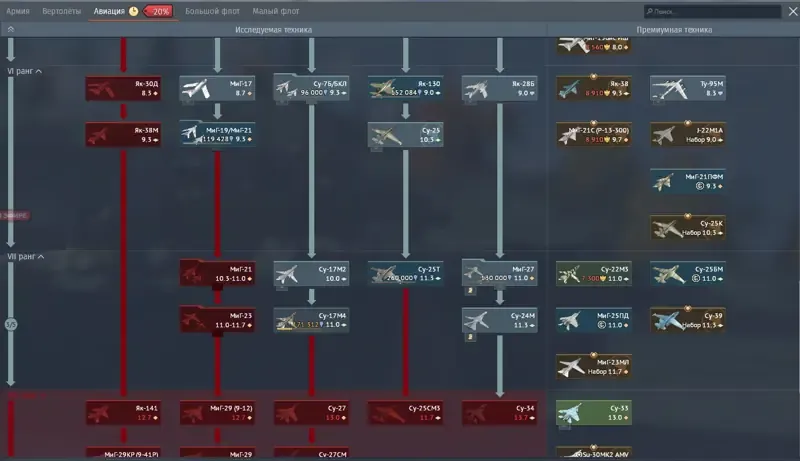Open the МиГ-17 aircraft group
Image resolution: width=800 pixels, height=461 pixels.
coord(217,88)
